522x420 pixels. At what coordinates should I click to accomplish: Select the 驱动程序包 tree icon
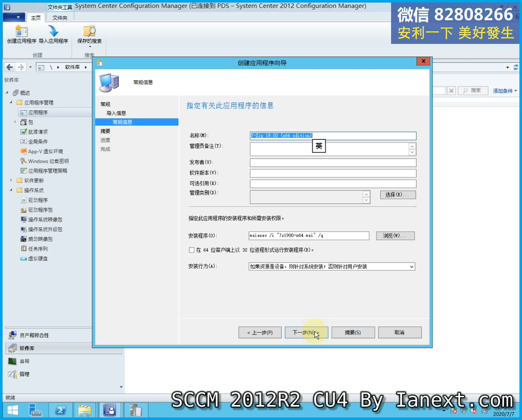(x=24, y=210)
